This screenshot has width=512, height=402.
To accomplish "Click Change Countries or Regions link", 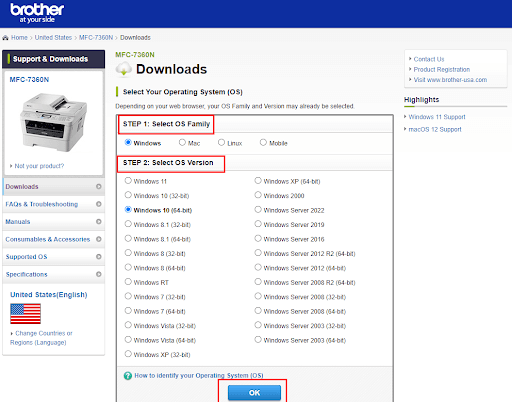I will coord(41,338).
